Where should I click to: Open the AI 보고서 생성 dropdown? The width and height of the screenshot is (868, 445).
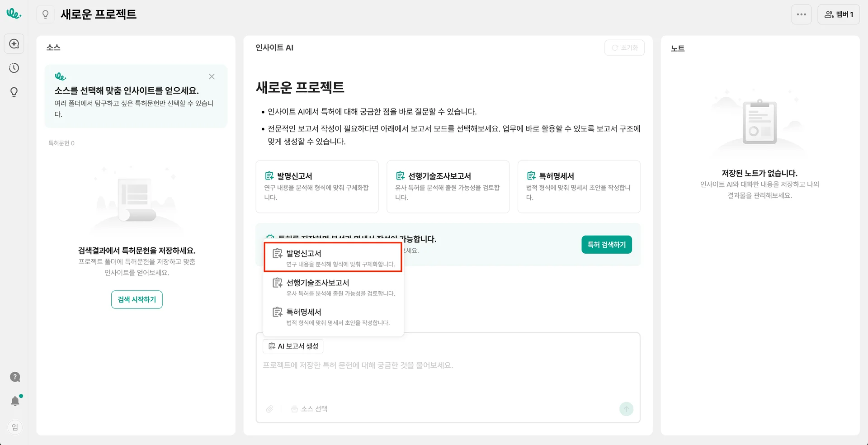click(293, 346)
